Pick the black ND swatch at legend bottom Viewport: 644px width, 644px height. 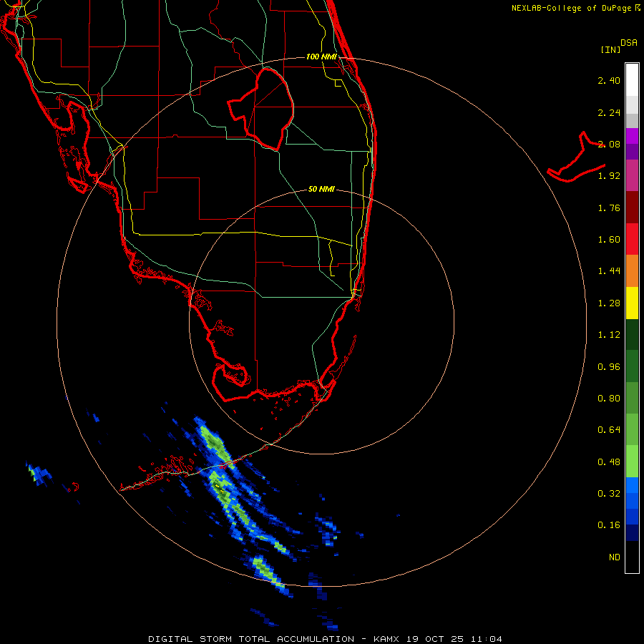[x=632, y=557]
